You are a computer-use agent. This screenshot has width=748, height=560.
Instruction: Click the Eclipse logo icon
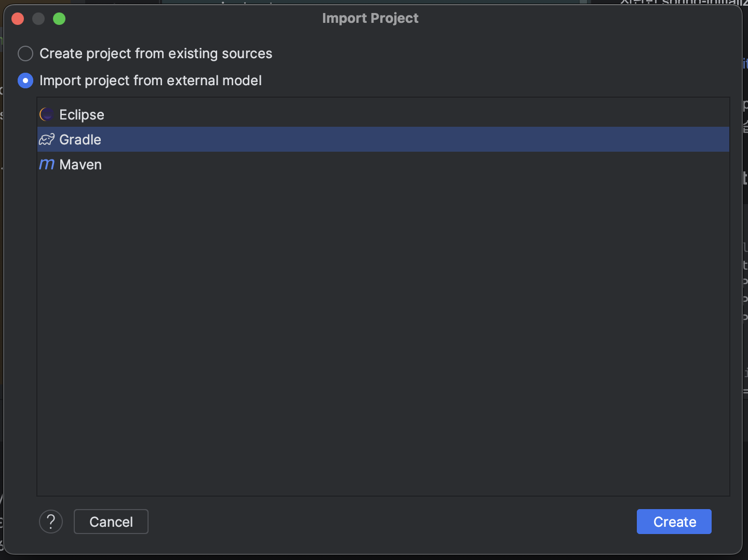(46, 114)
